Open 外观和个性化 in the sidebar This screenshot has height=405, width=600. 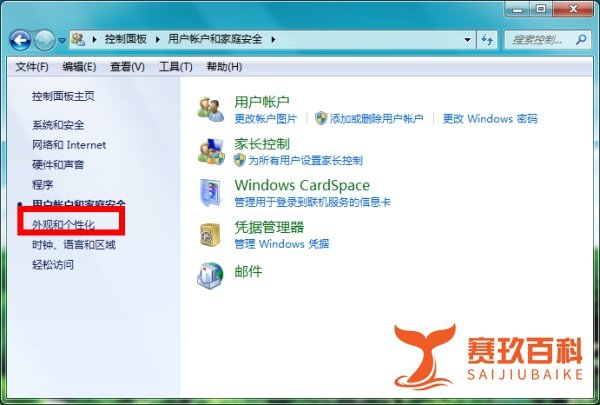64,225
